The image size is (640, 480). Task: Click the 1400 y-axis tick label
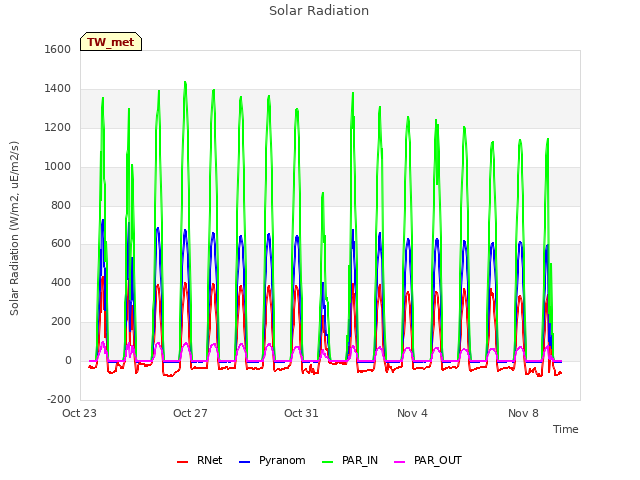click(58, 89)
